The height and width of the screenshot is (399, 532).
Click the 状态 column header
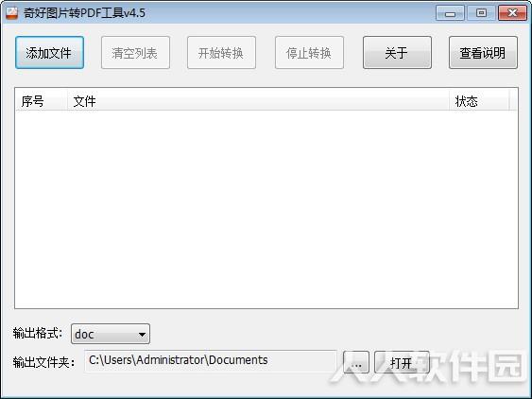tap(479, 101)
